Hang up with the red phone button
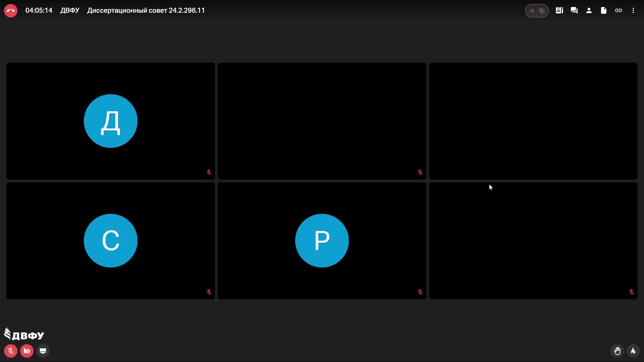Screen dimensions: 644x362 coord(11,11)
